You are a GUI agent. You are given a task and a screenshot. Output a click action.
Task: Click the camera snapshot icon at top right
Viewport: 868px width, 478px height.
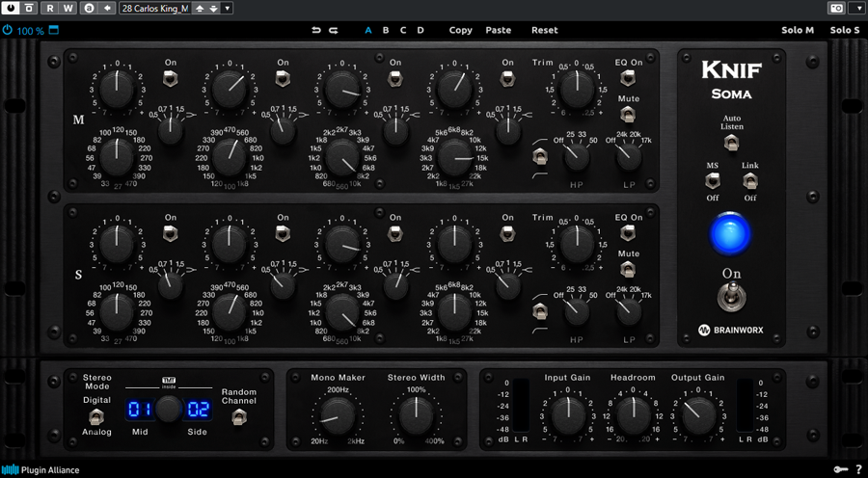pyautogui.click(x=836, y=9)
